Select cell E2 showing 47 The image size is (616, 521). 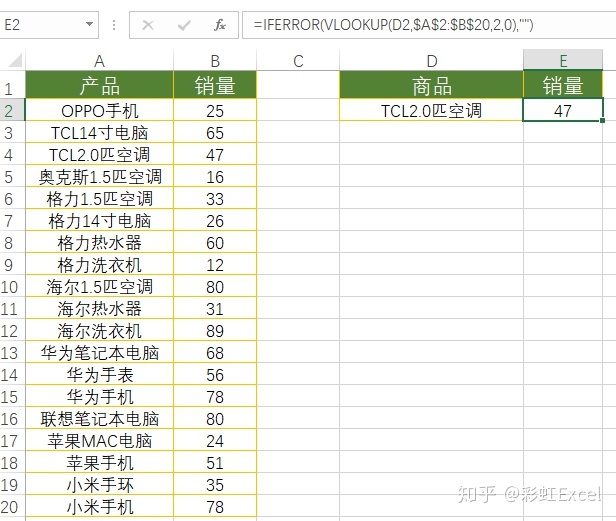click(x=563, y=110)
